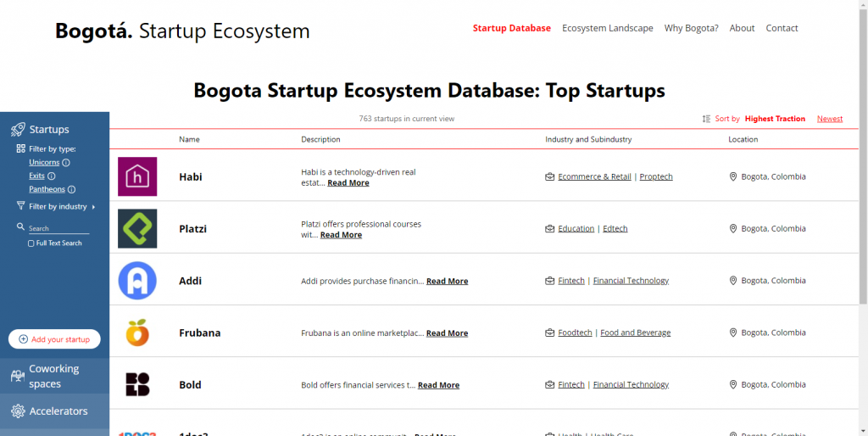Click the info icon beside Pantheons
Image resolution: width=868 pixels, height=436 pixels.
point(71,190)
